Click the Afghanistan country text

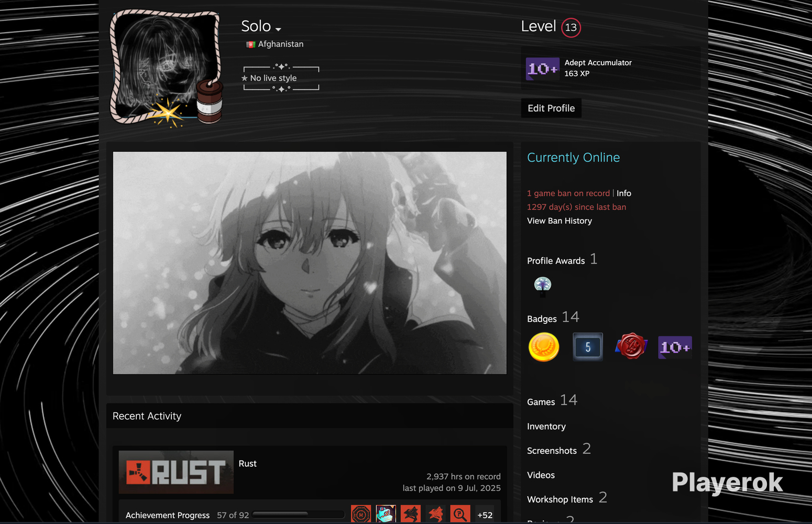click(x=281, y=45)
